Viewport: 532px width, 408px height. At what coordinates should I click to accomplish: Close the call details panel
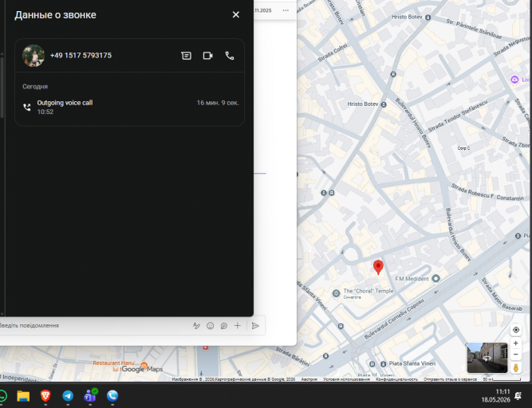pyautogui.click(x=236, y=14)
